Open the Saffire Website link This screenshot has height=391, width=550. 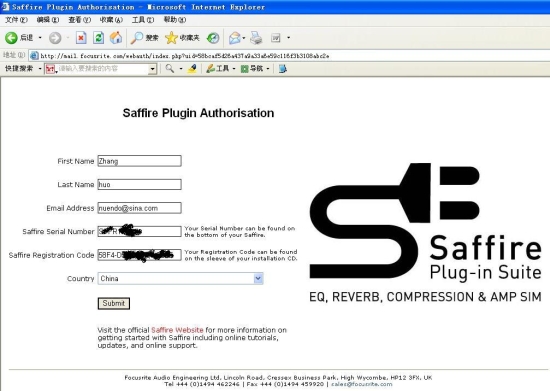point(177,330)
